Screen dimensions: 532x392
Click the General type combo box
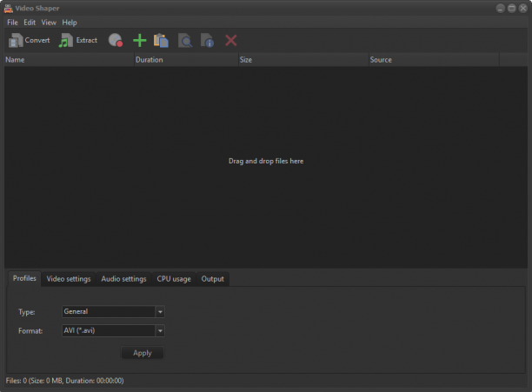(113, 312)
